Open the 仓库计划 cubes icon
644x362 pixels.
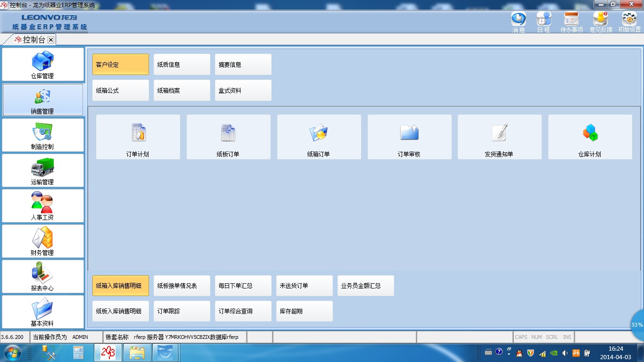click(x=590, y=137)
